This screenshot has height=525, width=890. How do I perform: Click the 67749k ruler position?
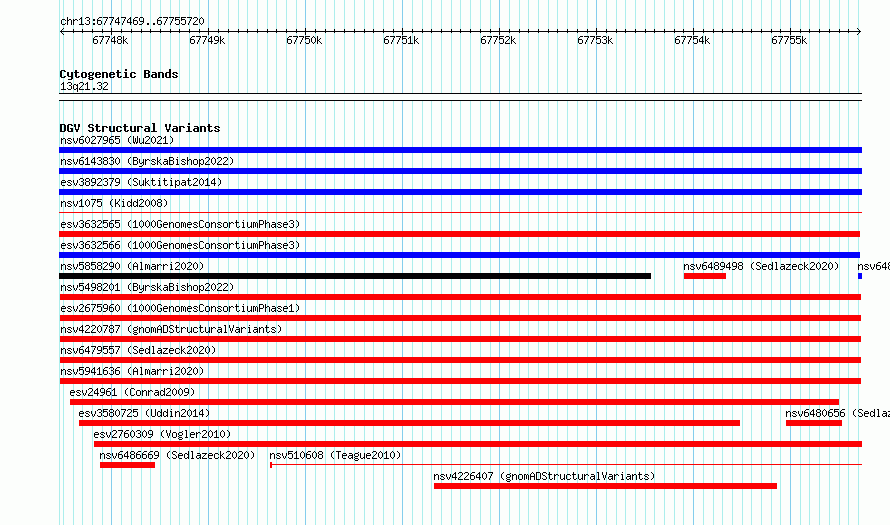(x=207, y=40)
